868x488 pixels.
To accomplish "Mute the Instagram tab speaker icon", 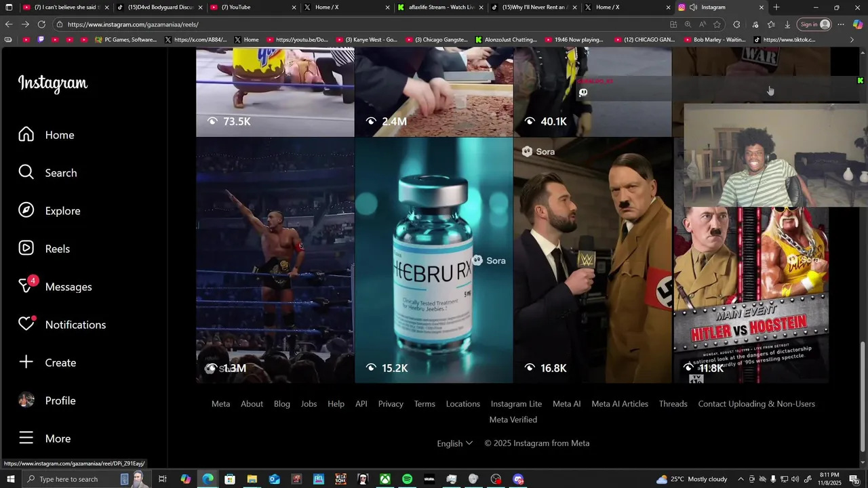I will pyautogui.click(x=693, y=7).
